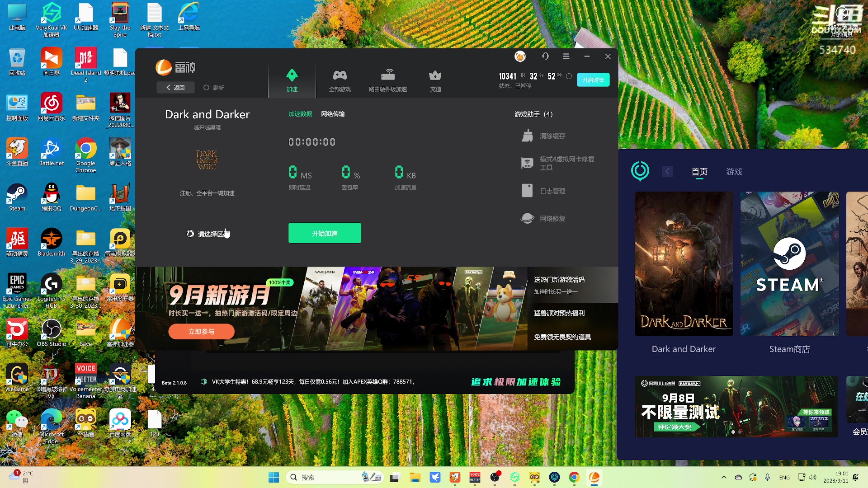Open 斗鱼直播 desktop shortcut
This screenshot has height=488, width=868.
click(17, 152)
